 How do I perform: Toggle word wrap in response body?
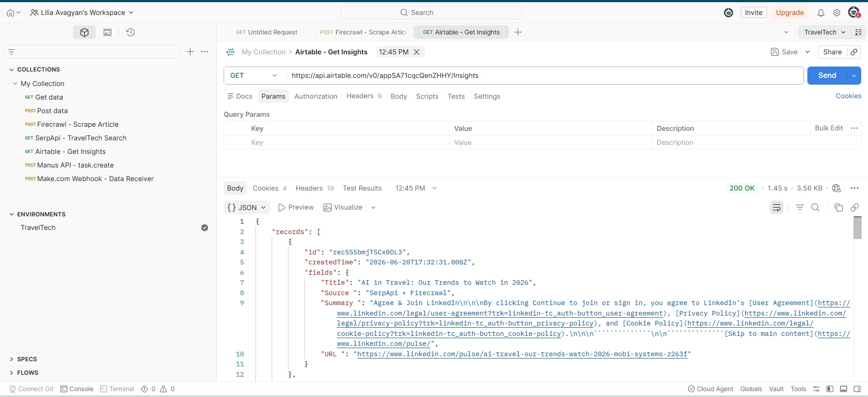pos(777,207)
